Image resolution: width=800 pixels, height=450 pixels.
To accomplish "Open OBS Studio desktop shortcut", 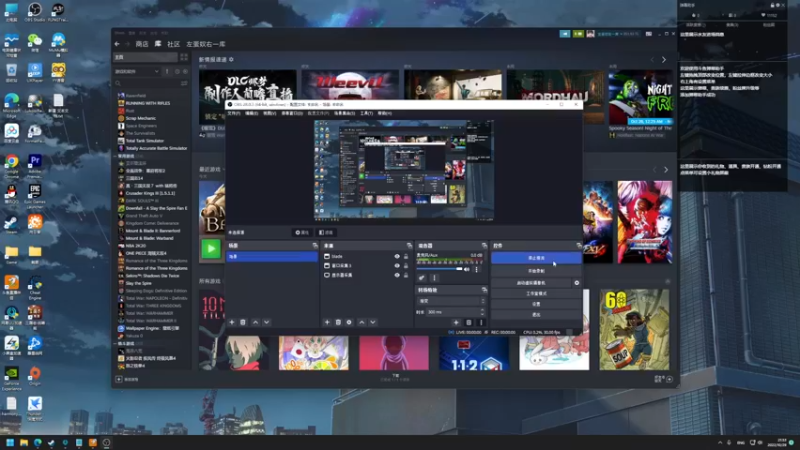I will click(x=35, y=11).
